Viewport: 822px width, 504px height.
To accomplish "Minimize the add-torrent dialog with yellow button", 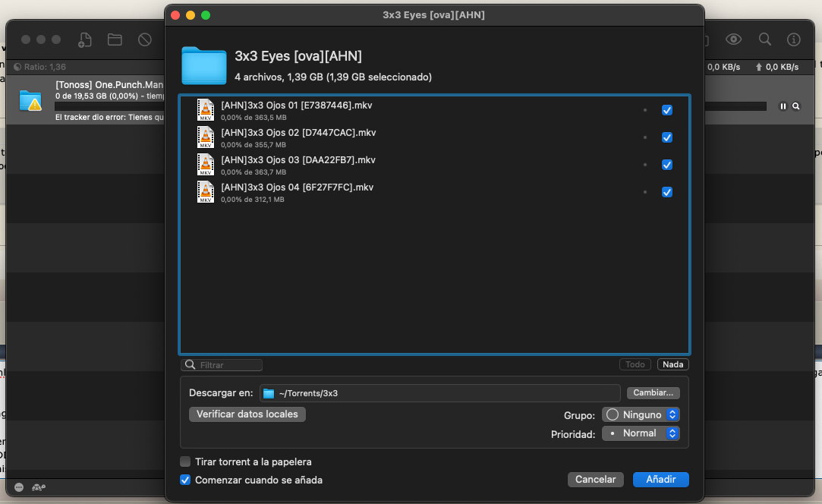I will tap(191, 15).
